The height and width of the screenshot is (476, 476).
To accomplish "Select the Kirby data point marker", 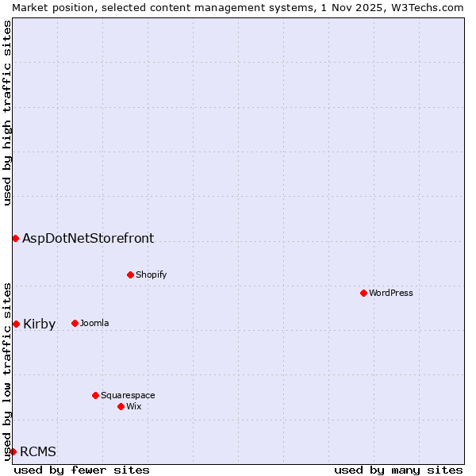I will click(x=16, y=324).
